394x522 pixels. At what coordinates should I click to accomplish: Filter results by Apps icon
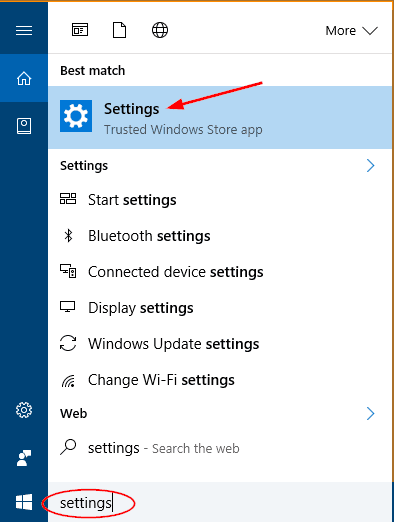pyautogui.click(x=80, y=30)
